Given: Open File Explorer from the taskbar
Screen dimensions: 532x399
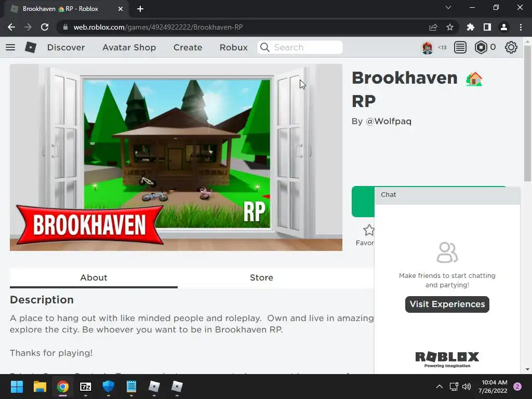Looking at the screenshot, I should [39, 387].
